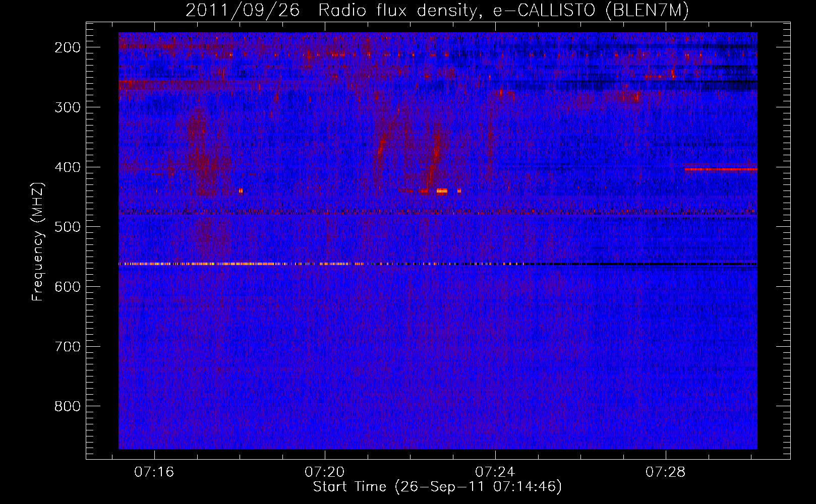Click the 700 frequency tick label

point(67,347)
